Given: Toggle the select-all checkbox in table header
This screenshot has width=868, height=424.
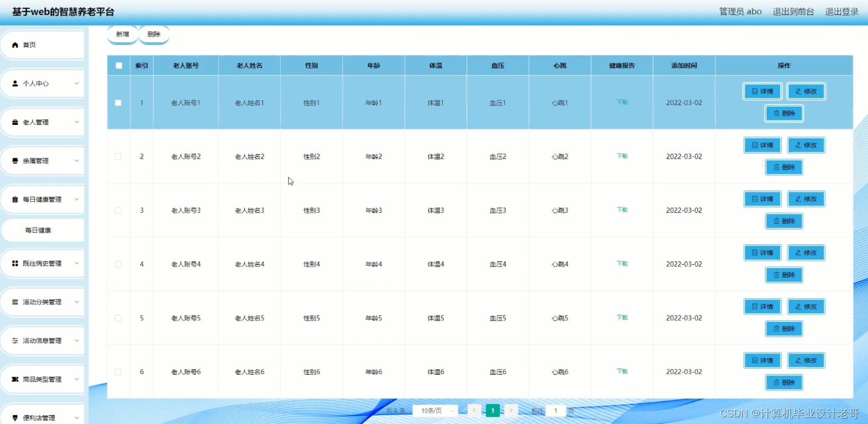Looking at the screenshot, I should (x=119, y=65).
